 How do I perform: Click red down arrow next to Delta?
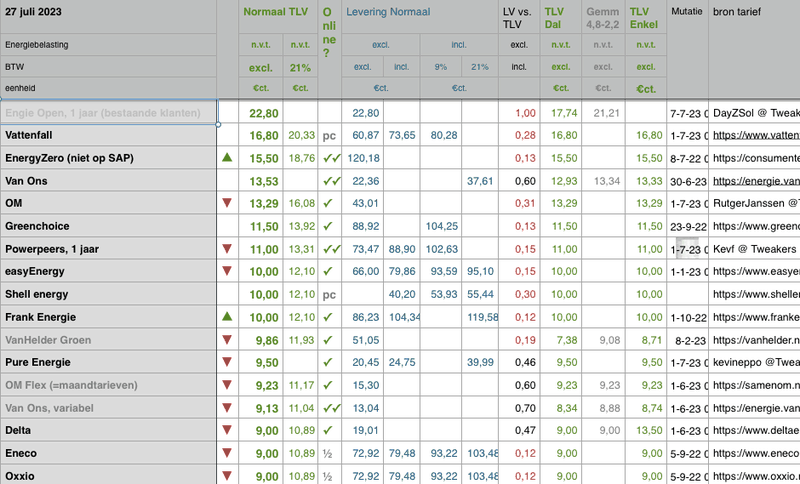(227, 429)
